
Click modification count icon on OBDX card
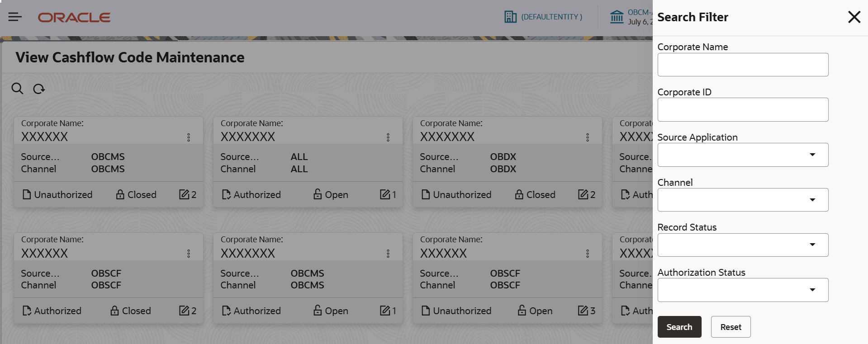[x=583, y=194]
